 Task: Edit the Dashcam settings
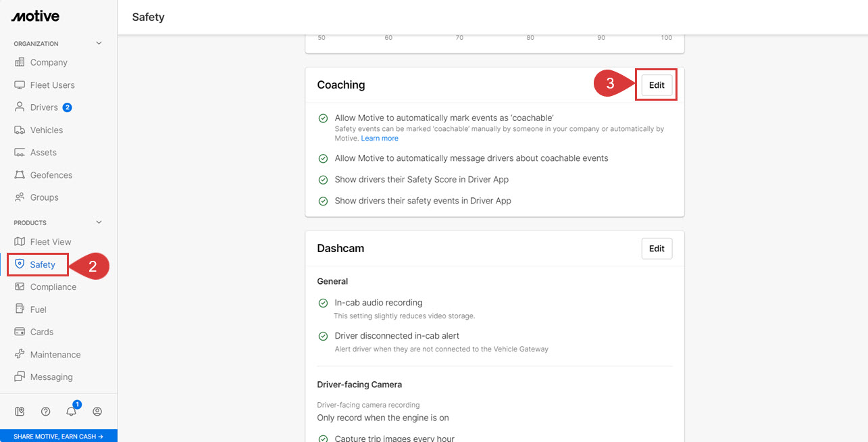657,248
